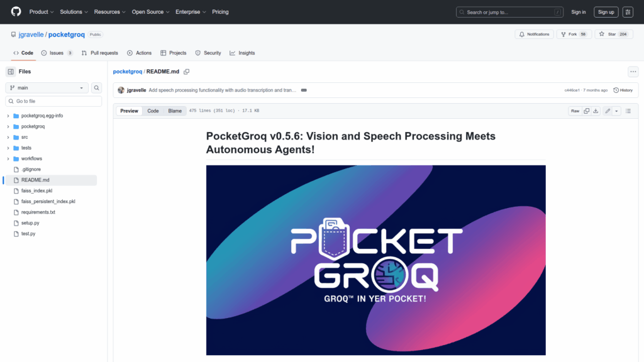Open the PocketGroq banner image
Screen dimensions: 644x362
[376, 260]
